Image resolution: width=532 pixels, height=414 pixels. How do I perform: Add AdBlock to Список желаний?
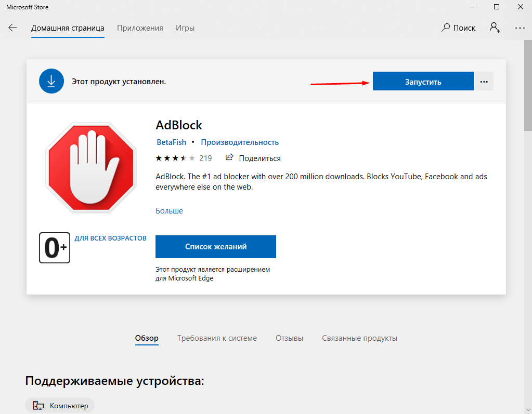tap(216, 247)
